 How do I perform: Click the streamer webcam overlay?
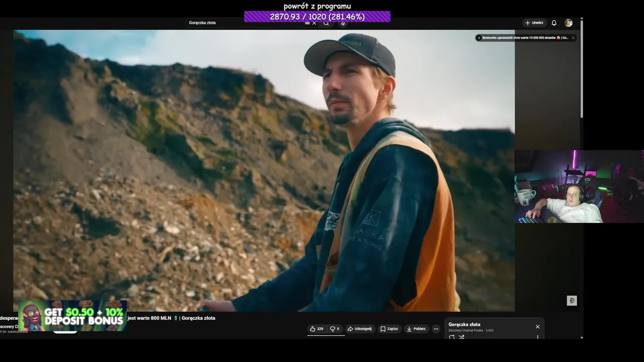click(x=579, y=187)
